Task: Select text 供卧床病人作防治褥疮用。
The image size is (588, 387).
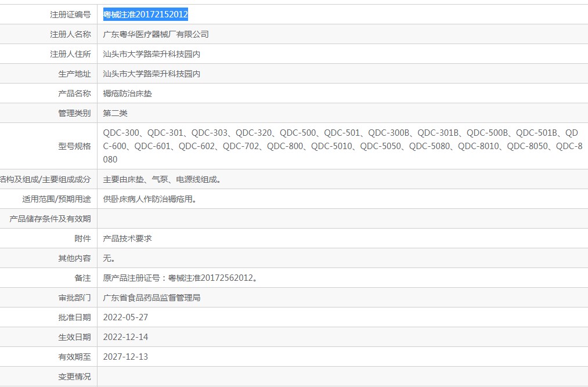Action: (x=150, y=199)
